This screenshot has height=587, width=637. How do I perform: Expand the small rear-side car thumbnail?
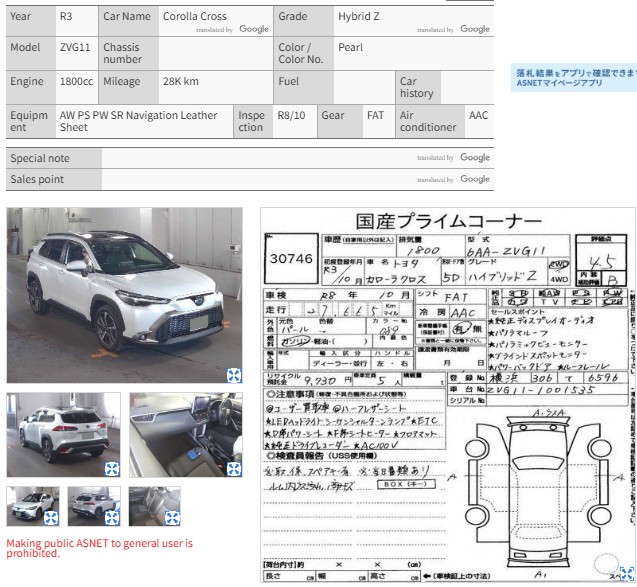[x=112, y=518]
